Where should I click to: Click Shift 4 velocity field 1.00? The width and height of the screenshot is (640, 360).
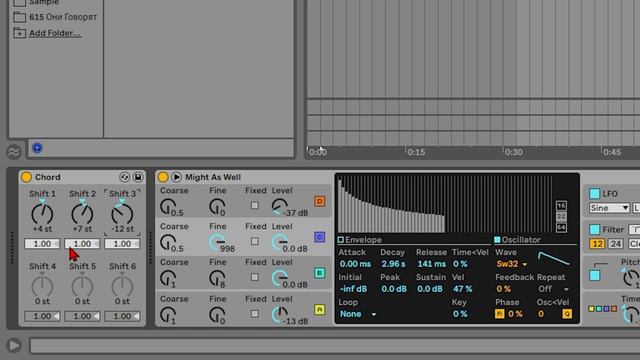(42, 316)
